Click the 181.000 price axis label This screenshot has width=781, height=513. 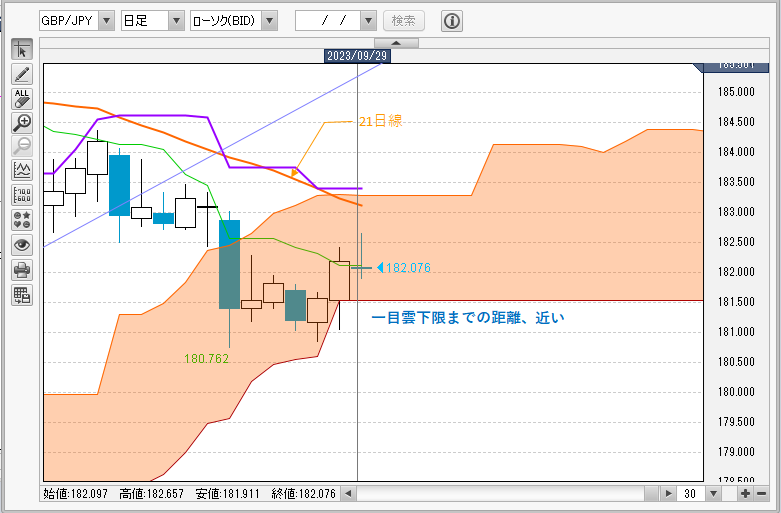pyautogui.click(x=736, y=332)
